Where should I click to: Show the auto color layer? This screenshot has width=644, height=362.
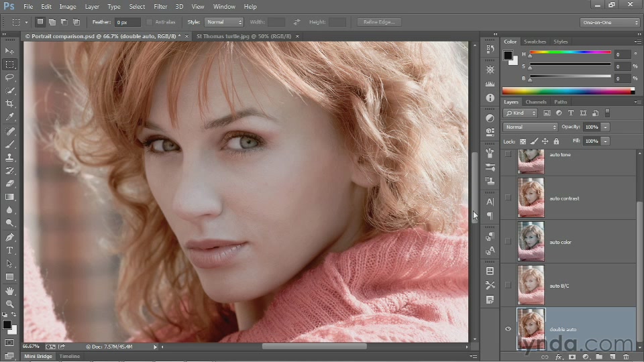[508, 241]
